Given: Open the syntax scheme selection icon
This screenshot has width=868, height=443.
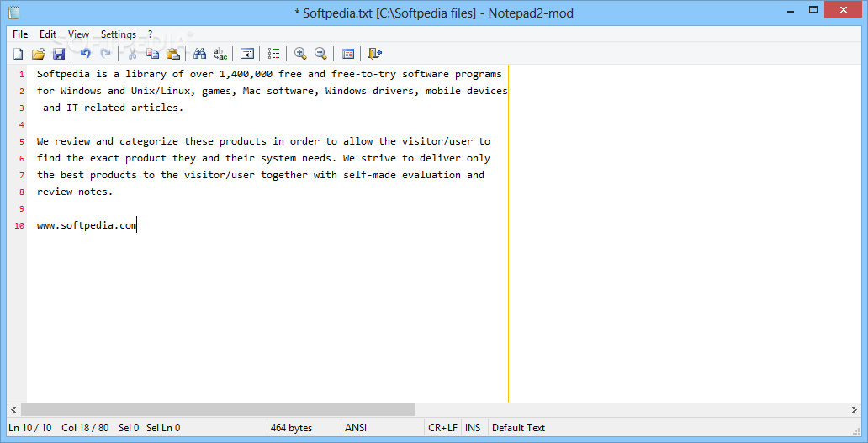Looking at the screenshot, I should [273, 54].
